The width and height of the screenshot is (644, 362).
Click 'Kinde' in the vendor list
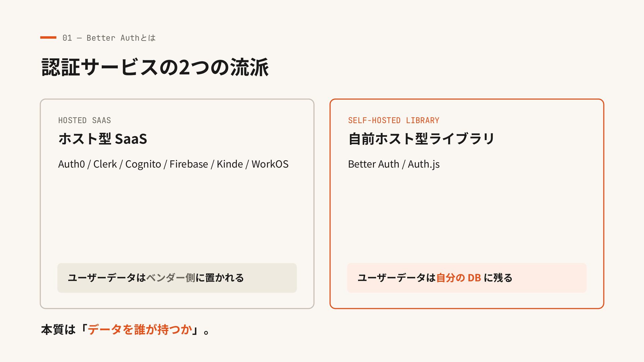click(x=230, y=164)
